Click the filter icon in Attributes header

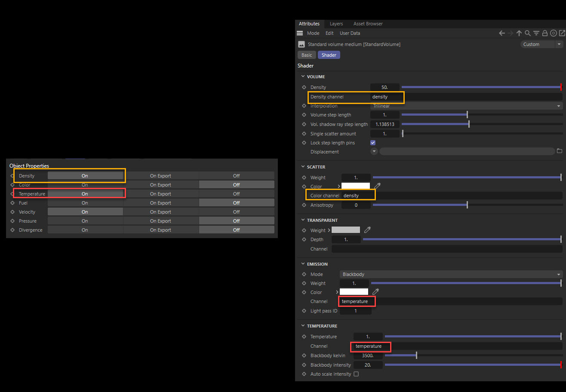pos(536,33)
